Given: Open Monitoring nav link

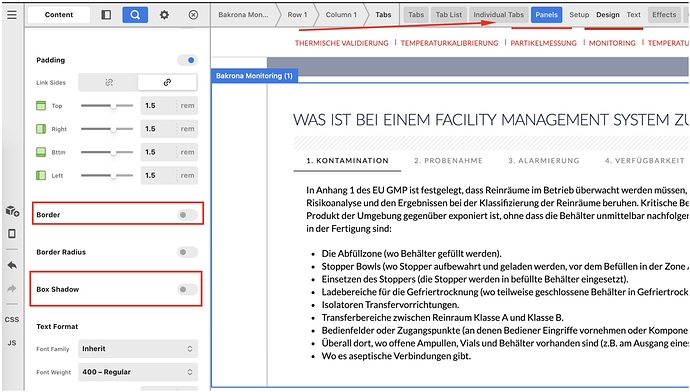Looking at the screenshot, I should point(612,43).
